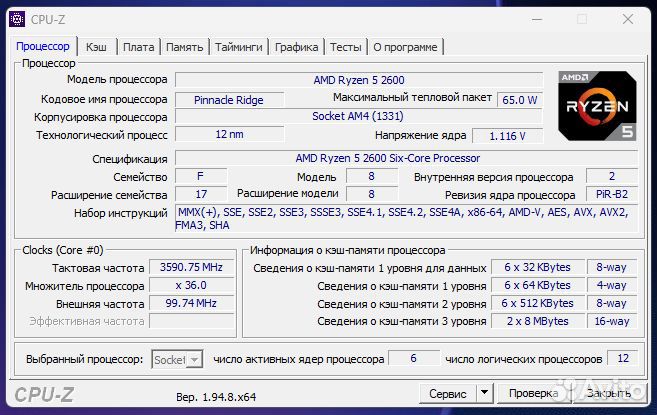
Task: Click the 6 x 64 KBytes L1 cache value
Action: click(x=538, y=285)
